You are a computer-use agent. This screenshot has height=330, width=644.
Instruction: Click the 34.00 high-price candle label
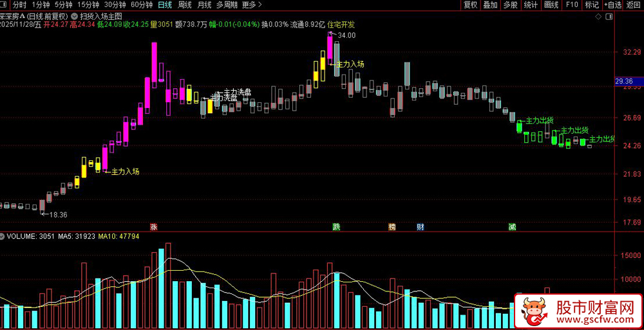pyautogui.click(x=346, y=35)
